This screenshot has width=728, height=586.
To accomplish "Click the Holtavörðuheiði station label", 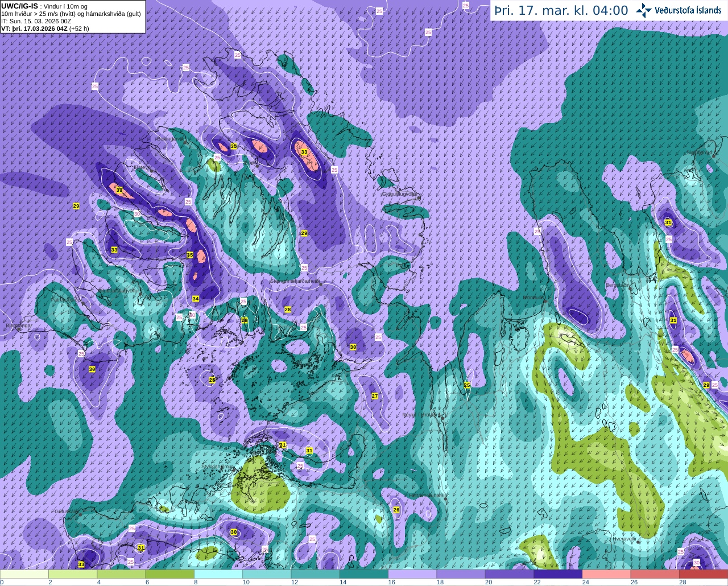I will pos(426,496).
